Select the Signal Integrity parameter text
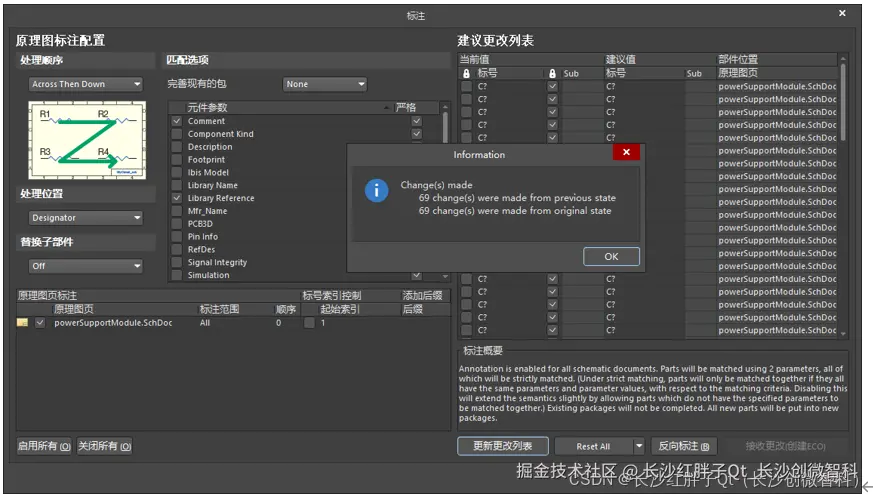Screen dimensions: 873x495 click(x=217, y=262)
